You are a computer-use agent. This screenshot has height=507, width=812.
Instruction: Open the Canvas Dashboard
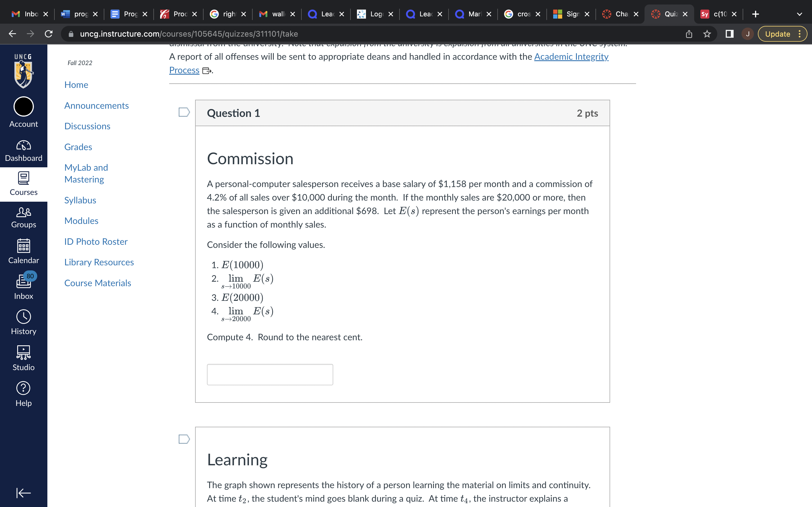(23, 150)
